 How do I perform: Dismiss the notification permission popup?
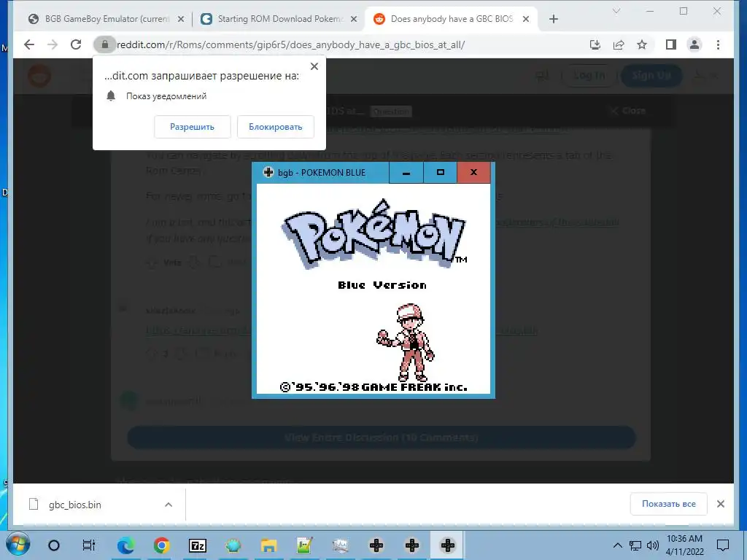coord(314,66)
